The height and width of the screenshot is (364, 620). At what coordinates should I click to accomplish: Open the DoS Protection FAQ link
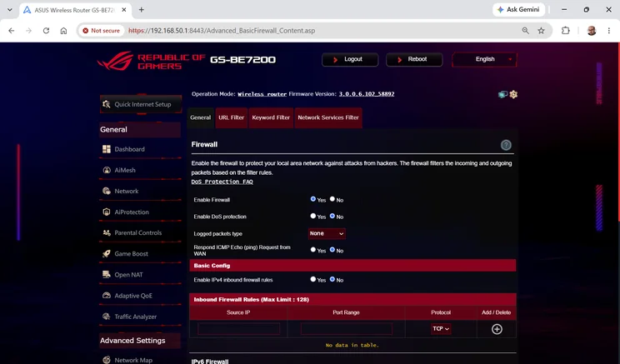pos(222,182)
